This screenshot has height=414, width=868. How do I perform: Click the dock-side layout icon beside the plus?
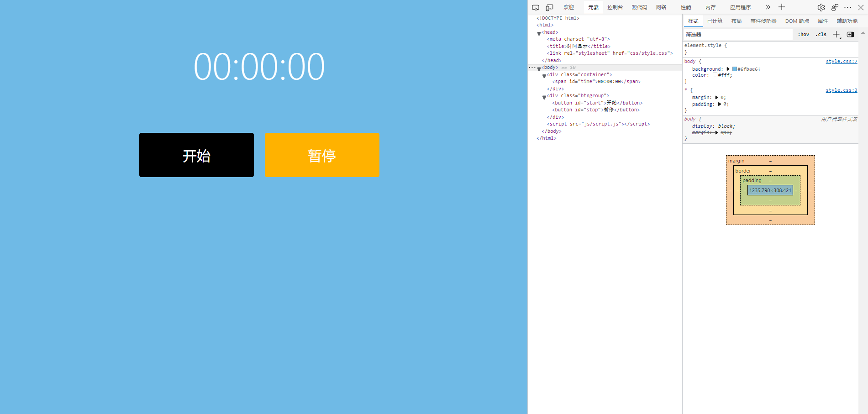pos(850,34)
